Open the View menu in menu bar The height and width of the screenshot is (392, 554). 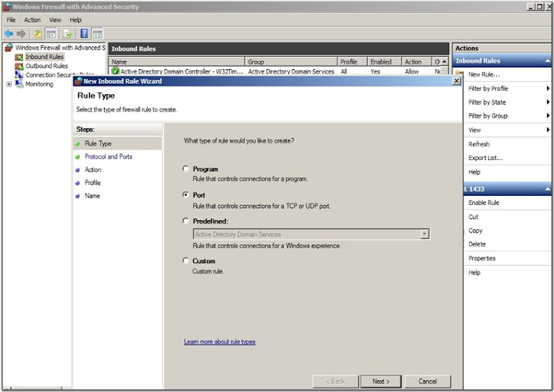click(55, 20)
